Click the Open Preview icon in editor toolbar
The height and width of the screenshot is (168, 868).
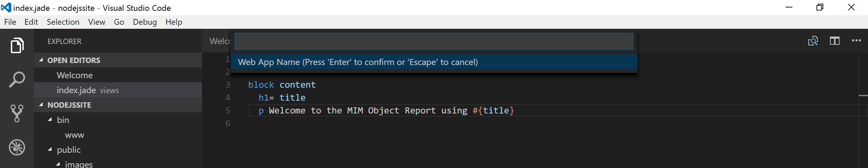pos(813,41)
